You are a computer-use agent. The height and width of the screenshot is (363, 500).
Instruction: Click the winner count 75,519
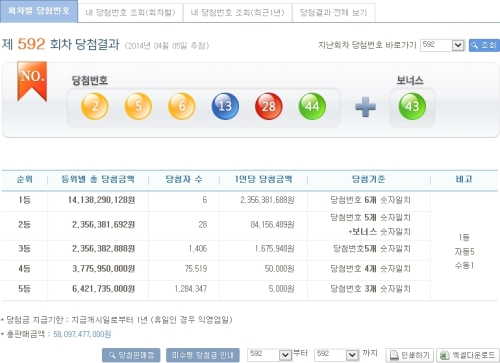coord(196,269)
